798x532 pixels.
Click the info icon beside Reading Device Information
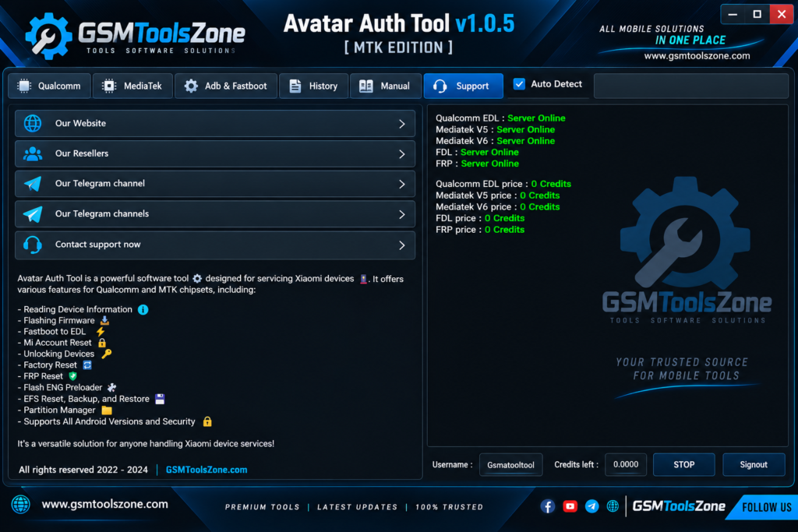click(143, 309)
